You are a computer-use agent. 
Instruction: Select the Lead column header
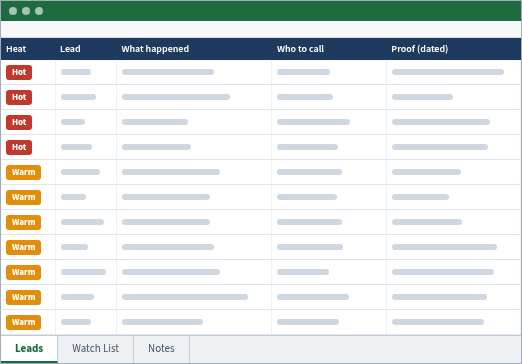click(x=86, y=49)
